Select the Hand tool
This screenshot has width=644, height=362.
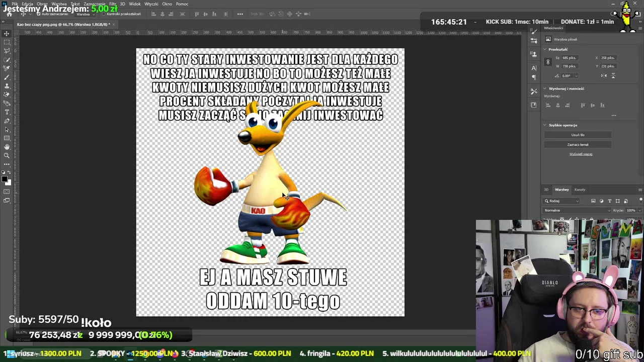pyautogui.click(x=7, y=147)
